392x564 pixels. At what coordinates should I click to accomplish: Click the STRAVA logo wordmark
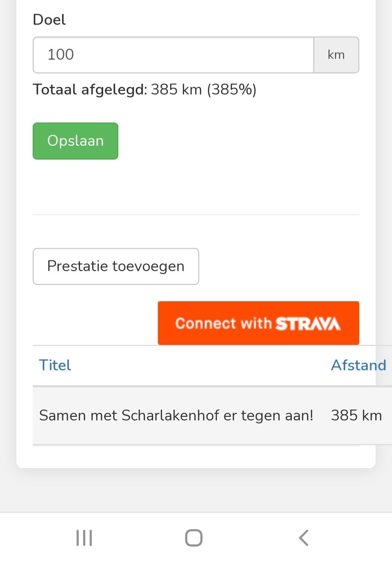pos(308,323)
